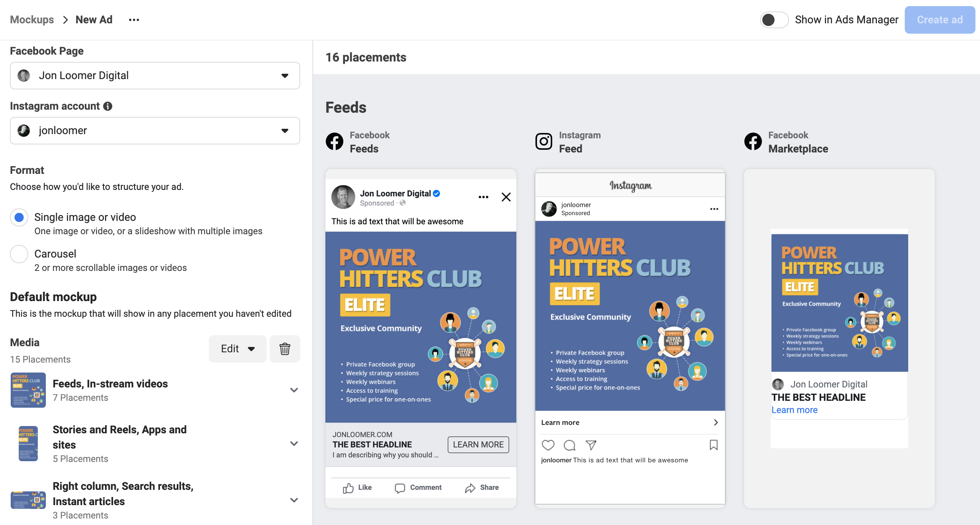Click the Create ad button
This screenshot has width=980, height=525.
click(940, 20)
